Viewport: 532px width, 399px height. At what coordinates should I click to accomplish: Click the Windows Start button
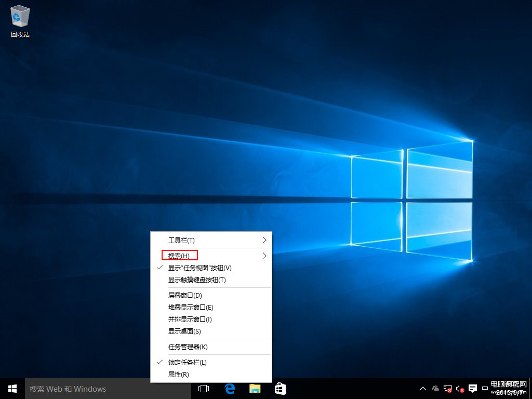click(12, 389)
